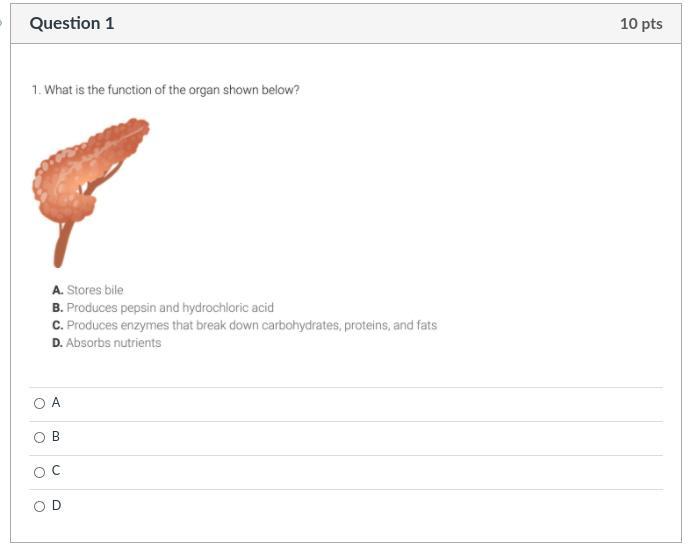Click the bold "C." in the answer list
Viewport: 699px width, 555px height.
click(x=57, y=325)
